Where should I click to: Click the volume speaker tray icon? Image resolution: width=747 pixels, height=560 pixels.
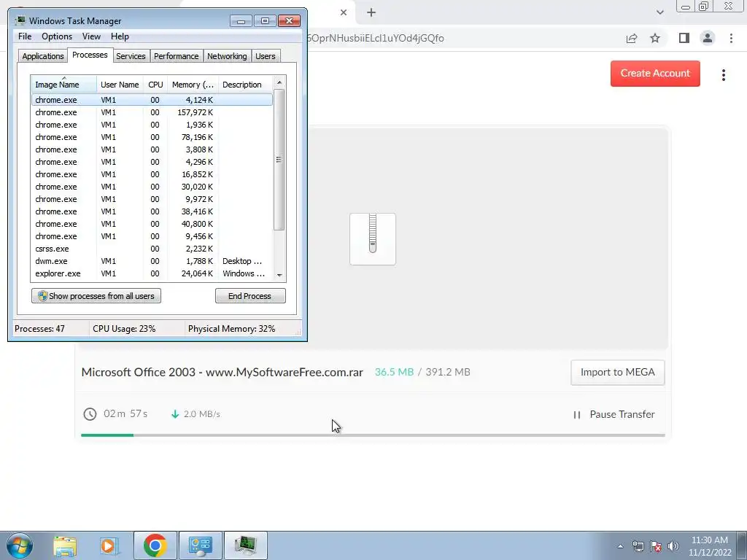tap(673, 547)
